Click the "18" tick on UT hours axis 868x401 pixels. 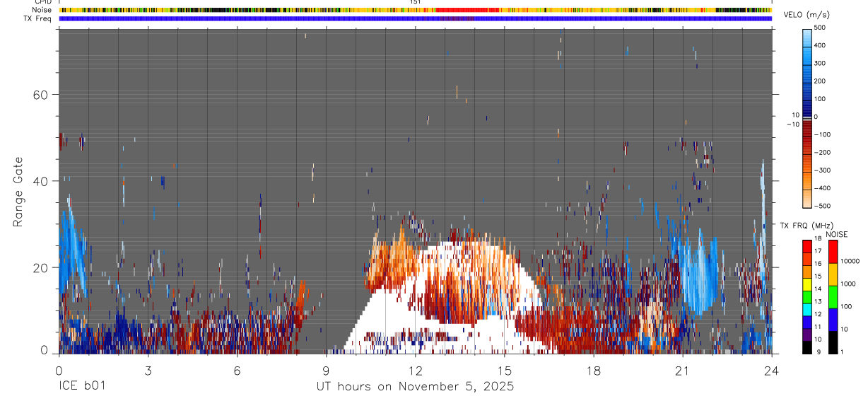click(594, 370)
